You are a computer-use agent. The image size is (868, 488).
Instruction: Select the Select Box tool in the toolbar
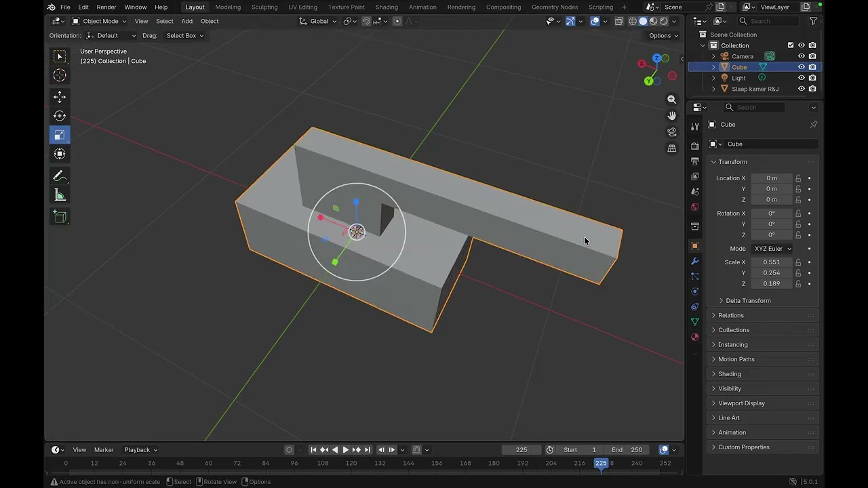click(60, 56)
